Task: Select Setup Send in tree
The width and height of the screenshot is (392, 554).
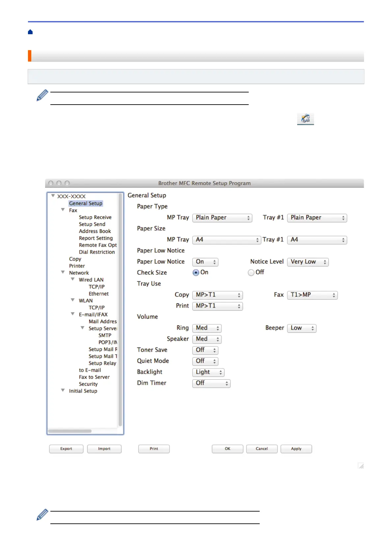Action: 92,224
